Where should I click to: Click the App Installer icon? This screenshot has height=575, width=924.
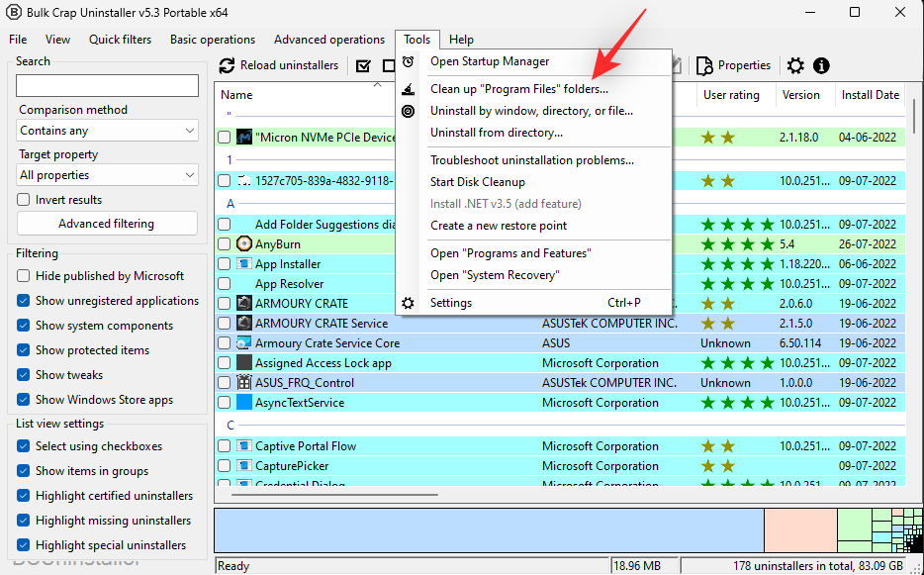coord(244,264)
